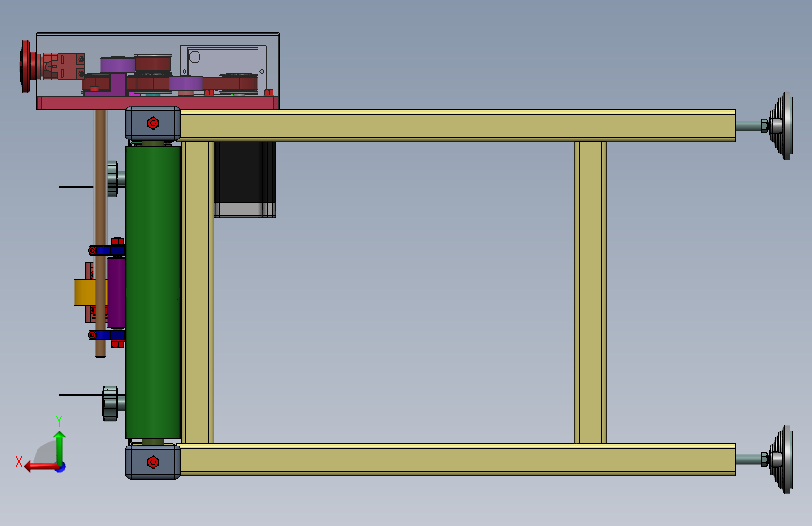Click the top right leveling foot
The height and width of the screenshot is (526, 812).
(781, 125)
